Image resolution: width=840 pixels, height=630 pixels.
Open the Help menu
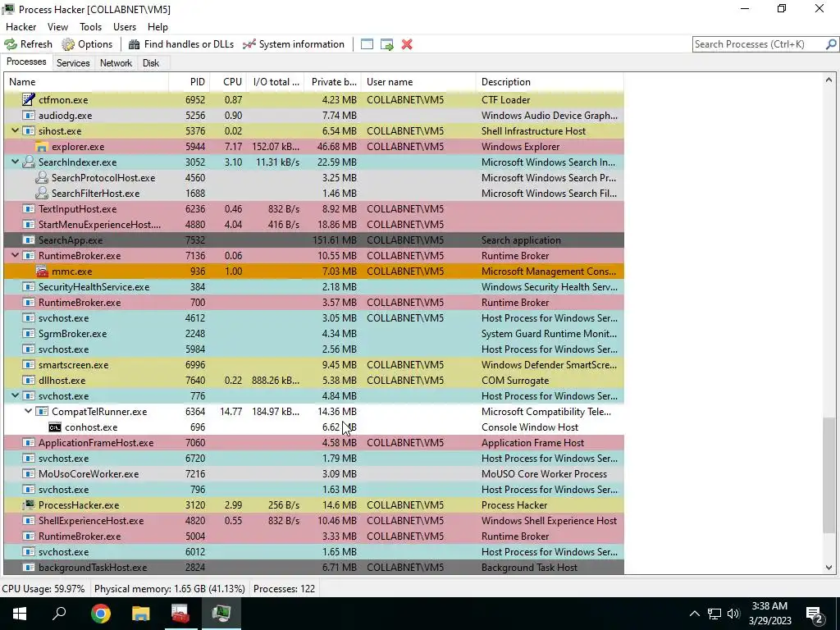coord(157,27)
